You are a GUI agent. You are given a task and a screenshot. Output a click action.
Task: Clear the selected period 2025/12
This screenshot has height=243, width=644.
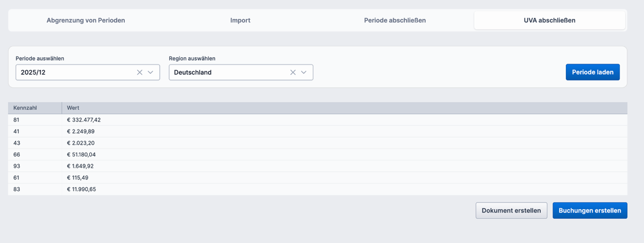click(x=139, y=72)
